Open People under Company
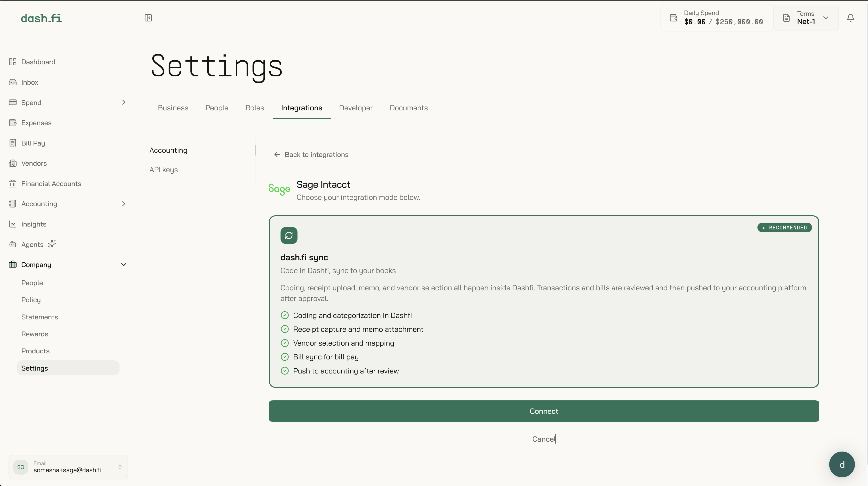 click(32, 283)
